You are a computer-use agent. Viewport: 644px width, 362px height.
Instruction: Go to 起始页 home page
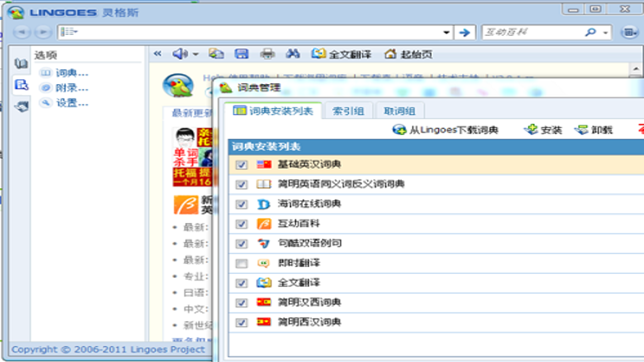point(408,54)
